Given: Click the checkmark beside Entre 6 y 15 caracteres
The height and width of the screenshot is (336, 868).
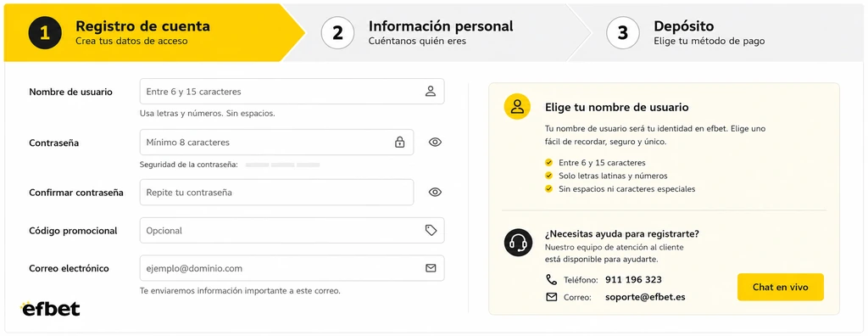Looking at the screenshot, I should [548, 163].
